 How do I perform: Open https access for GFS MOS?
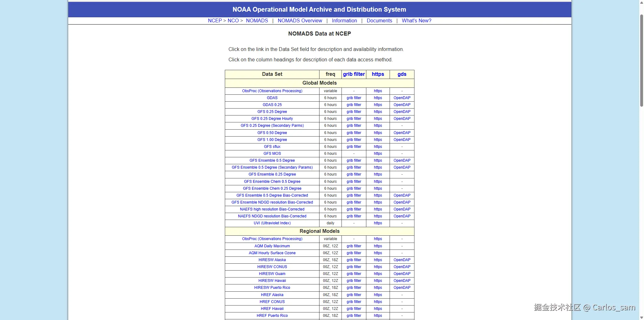pos(378,154)
